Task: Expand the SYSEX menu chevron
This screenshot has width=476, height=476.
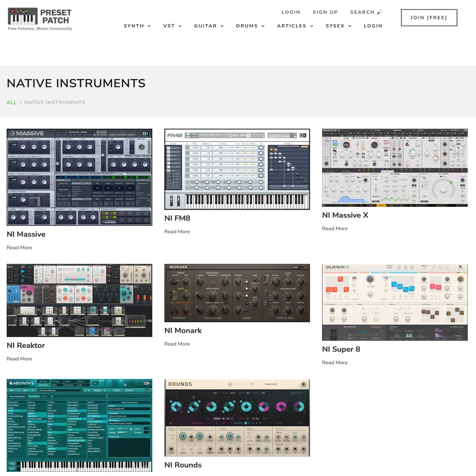Action: pyautogui.click(x=350, y=26)
